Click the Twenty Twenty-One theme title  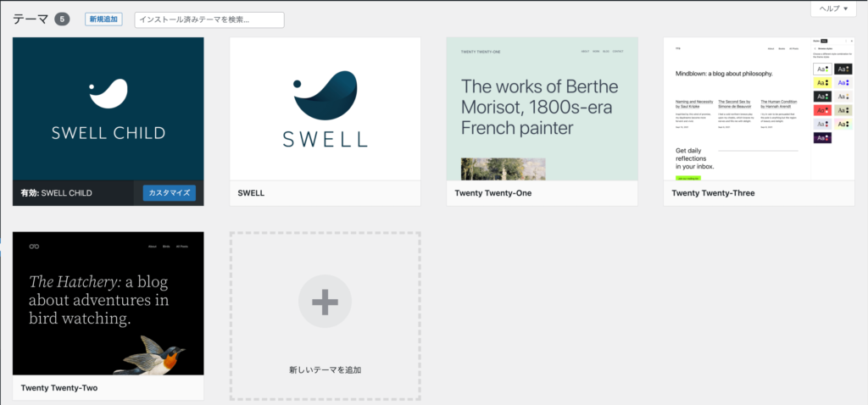[492, 193]
